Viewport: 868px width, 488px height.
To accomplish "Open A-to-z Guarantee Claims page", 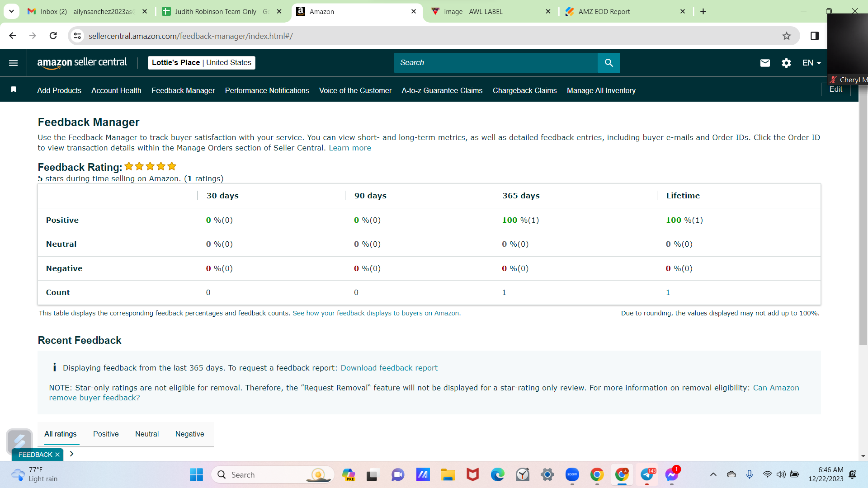I will click(x=442, y=90).
